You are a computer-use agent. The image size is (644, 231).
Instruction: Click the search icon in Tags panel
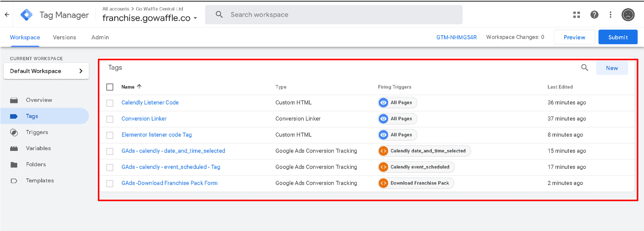(584, 68)
